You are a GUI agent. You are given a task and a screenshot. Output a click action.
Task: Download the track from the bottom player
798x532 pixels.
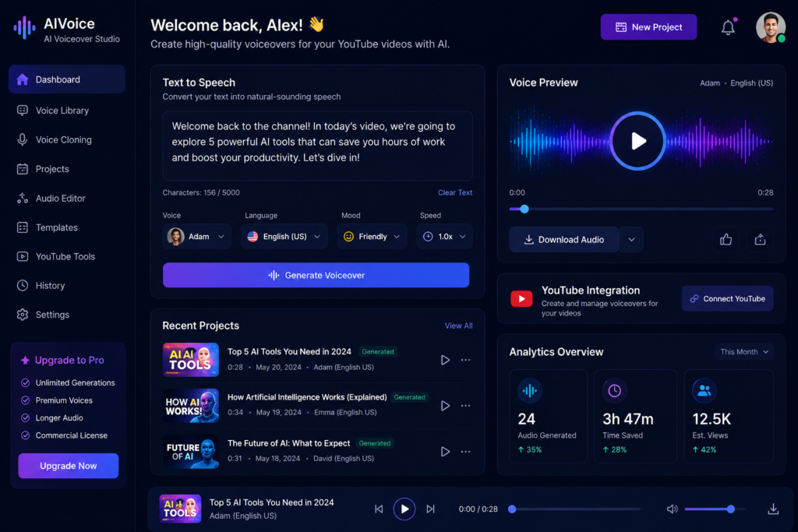pos(773,509)
